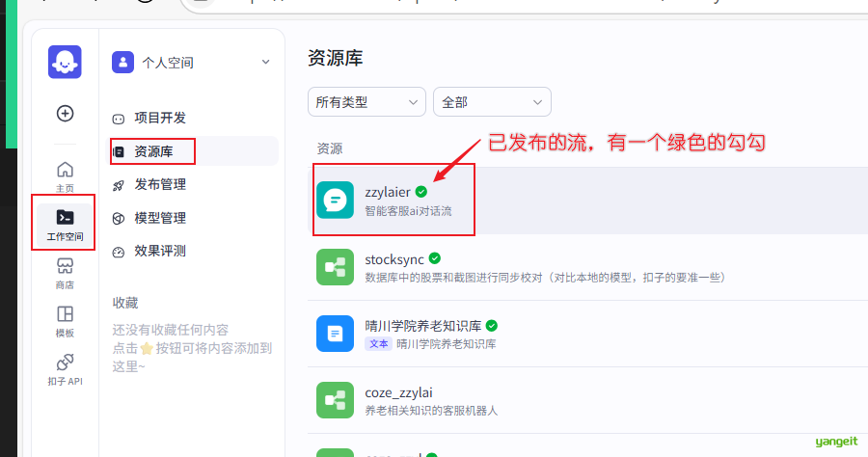
Task: Click the 项目开发 robot icon
Action: (x=119, y=119)
